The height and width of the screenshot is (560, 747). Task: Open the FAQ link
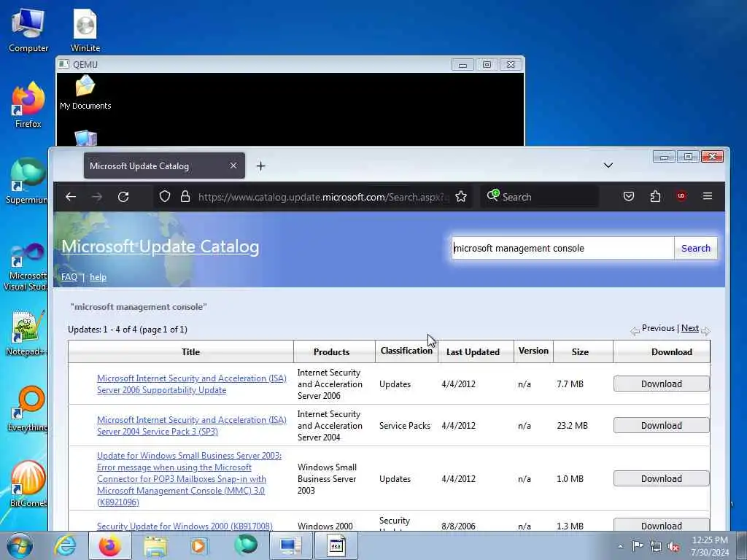pyautogui.click(x=69, y=277)
